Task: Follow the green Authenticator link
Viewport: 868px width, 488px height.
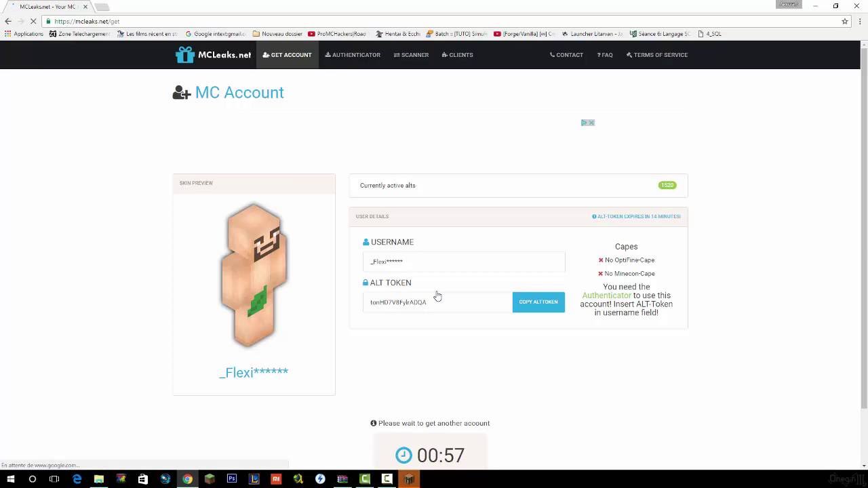Action: pos(606,296)
